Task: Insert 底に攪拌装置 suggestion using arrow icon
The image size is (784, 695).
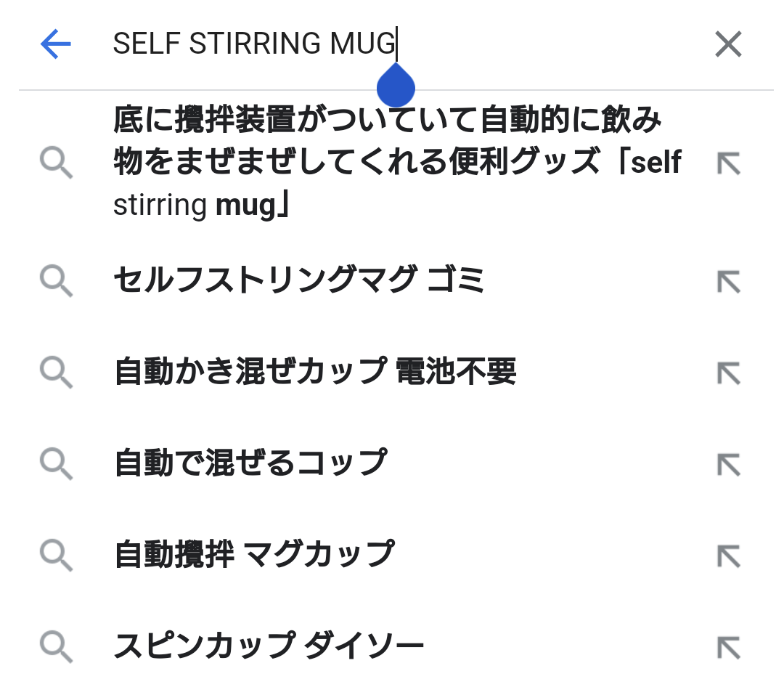Action: (x=728, y=163)
